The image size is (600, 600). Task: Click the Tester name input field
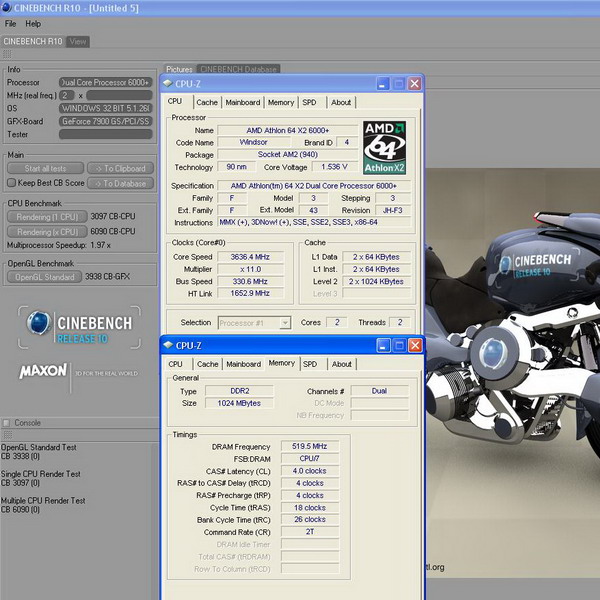pos(105,134)
